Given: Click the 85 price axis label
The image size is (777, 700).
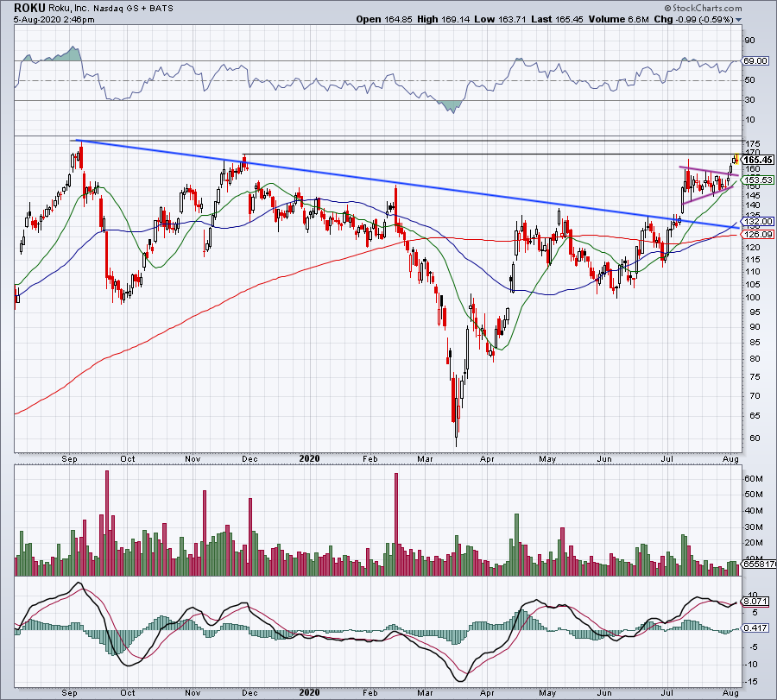Looking at the screenshot, I should (x=755, y=343).
